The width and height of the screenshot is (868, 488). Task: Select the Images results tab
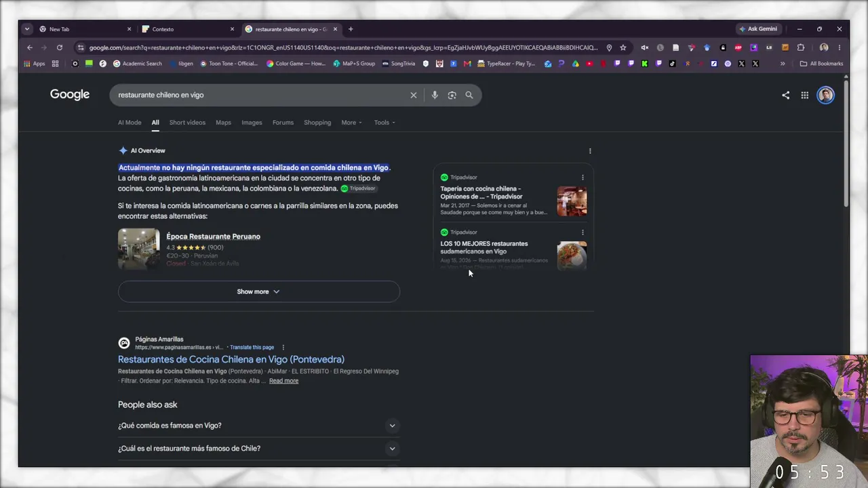click(x=252, y=123)
